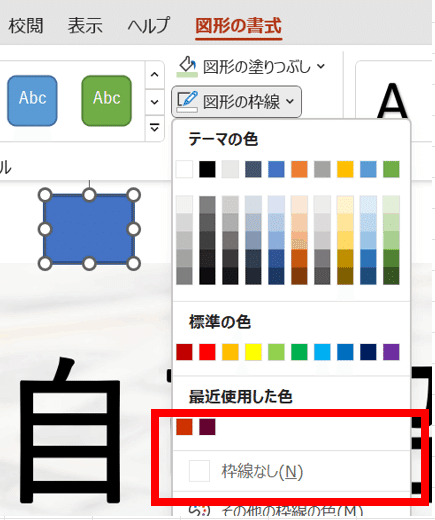Image resolution: width=435 pixels, height=520 pixels.
Task: Move down one row in shape styles gallery
Action: click(154, 102)
